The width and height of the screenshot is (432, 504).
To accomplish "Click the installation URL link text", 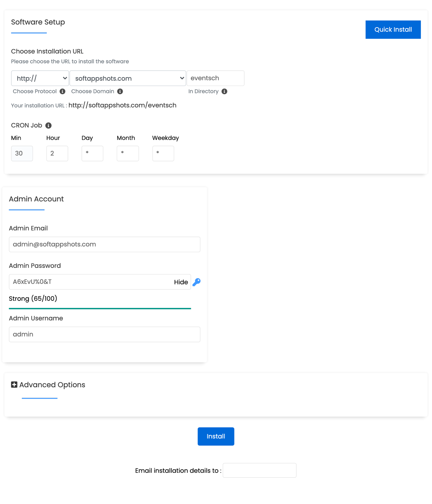I will 122,105.
